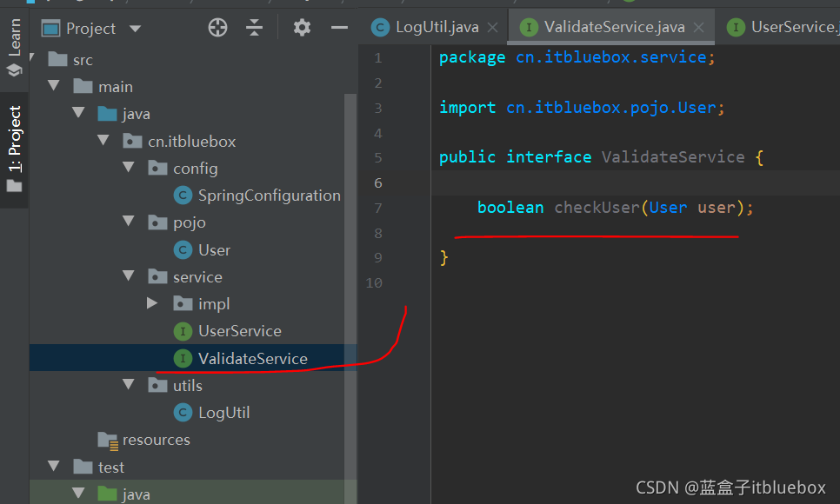Hide the Project panel with minus icon

point(339,27)
